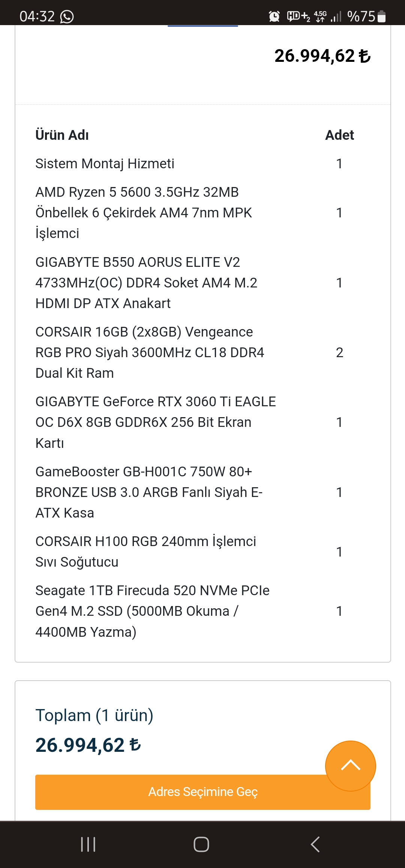Open recent apps with the three-bar button

tap(88, 844)
